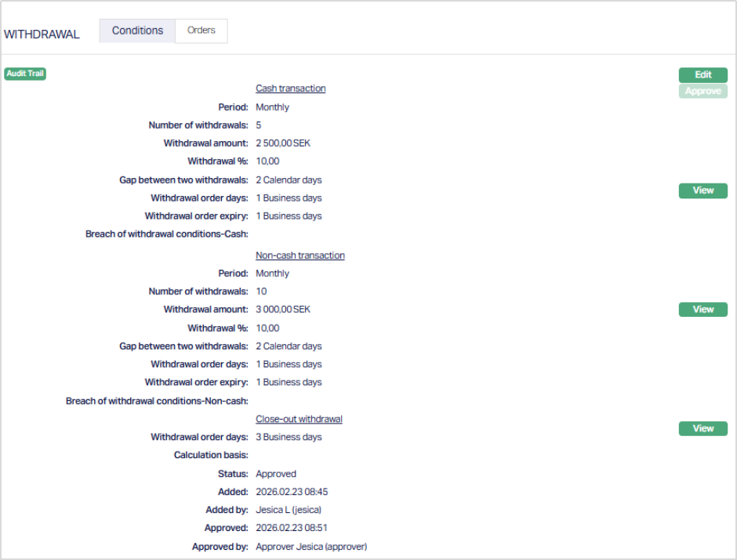Switch to the Conditions tab
Image resolution: width=737 pixels, height=560 pixels.
(x=137, y=31)
